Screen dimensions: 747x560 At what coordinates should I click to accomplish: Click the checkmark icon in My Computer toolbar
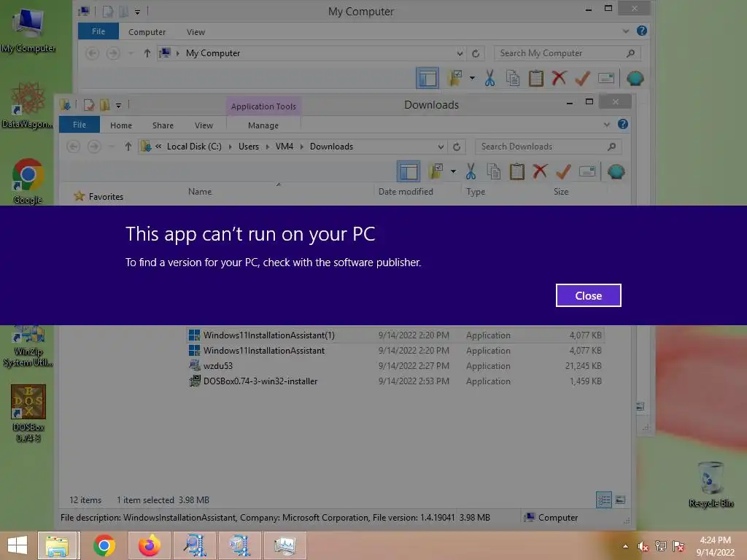pos(582,78)
